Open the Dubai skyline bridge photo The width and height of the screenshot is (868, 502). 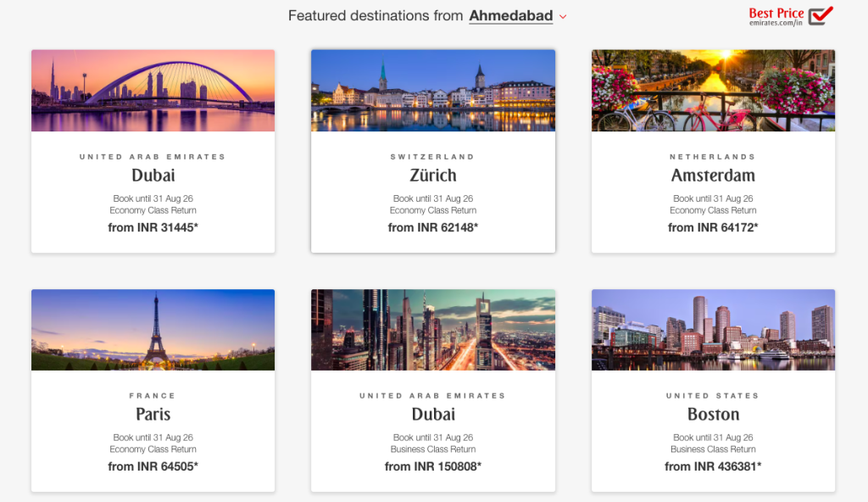point(153,91)
